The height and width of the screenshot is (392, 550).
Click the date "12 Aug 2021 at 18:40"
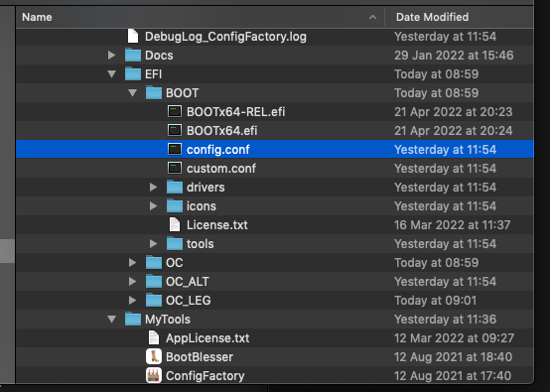[x=453, y=357]
